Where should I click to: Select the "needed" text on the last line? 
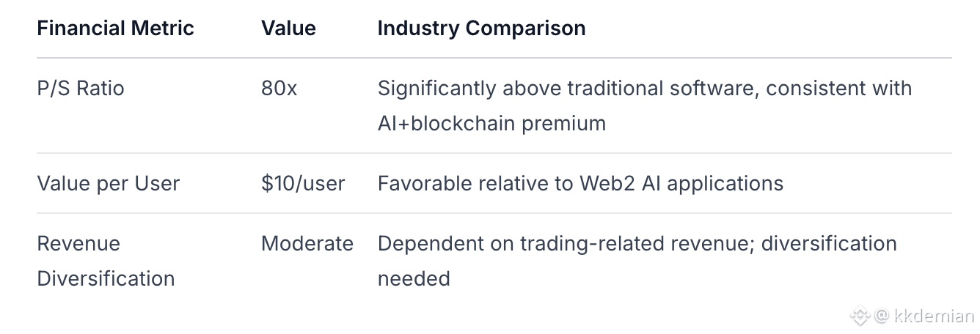(414, 278)
